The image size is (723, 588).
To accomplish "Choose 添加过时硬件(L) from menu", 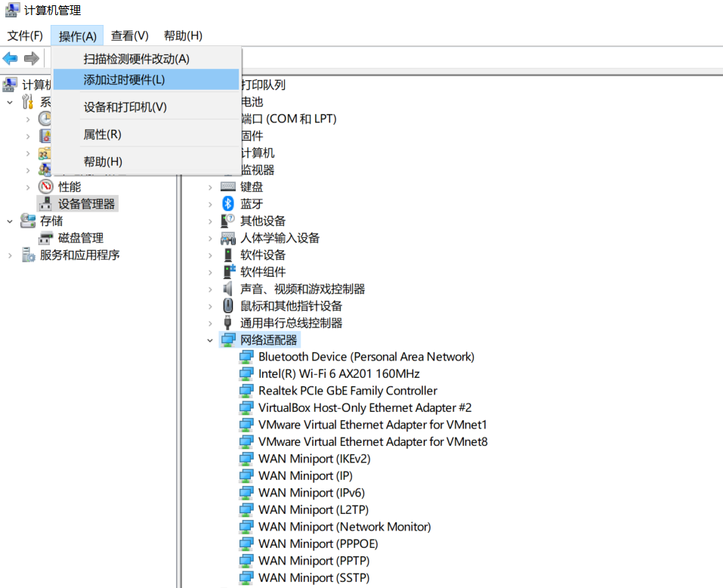I will tap(147, 79).
